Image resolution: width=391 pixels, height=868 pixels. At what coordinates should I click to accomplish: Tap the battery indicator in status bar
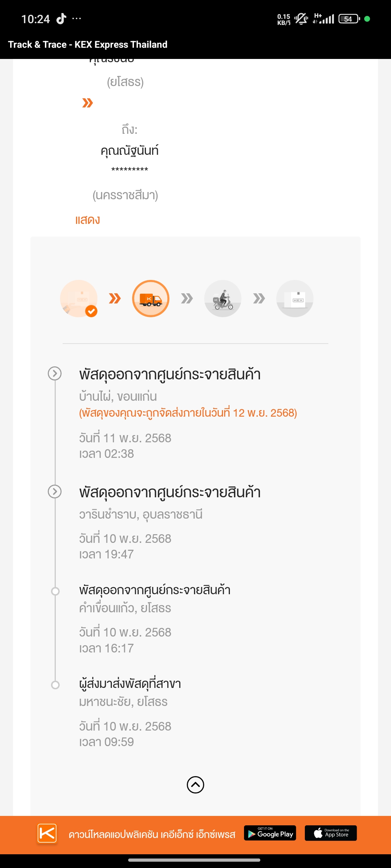pyautogui.click(x=349, y=19)
